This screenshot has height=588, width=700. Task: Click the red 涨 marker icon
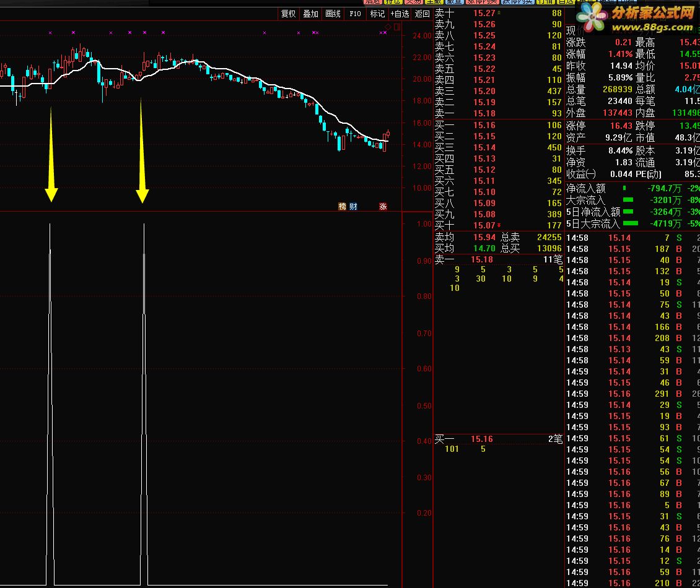(x=383, y=206)
